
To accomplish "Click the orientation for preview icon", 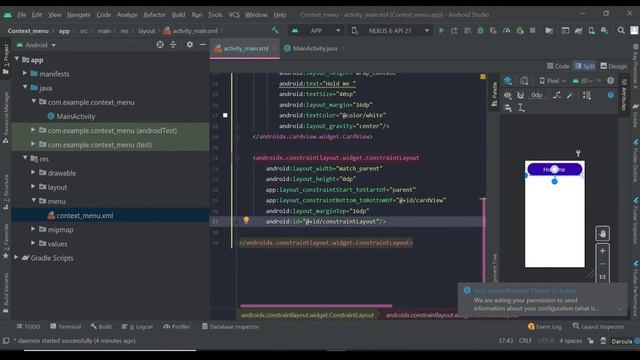I will click(524, 80).
